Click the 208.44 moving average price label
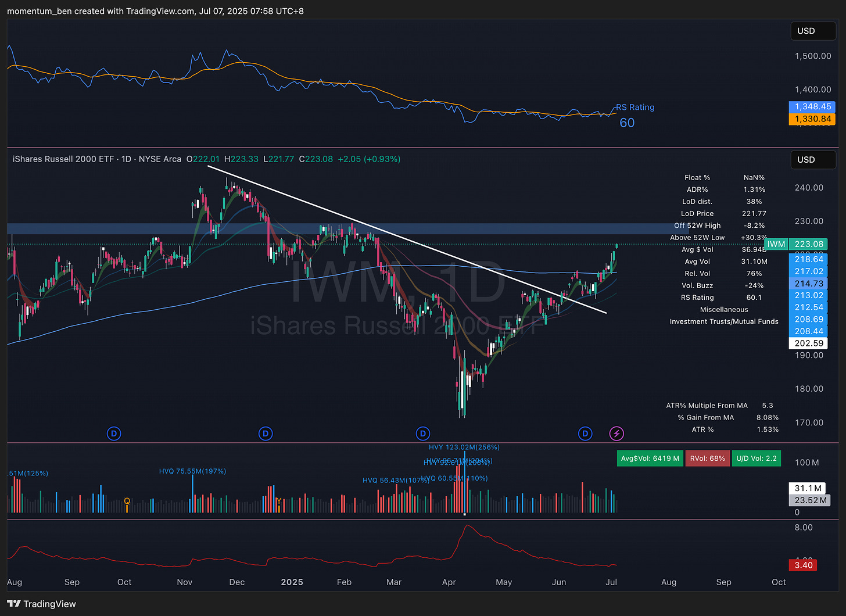846x616 pixels. (809, 331)
